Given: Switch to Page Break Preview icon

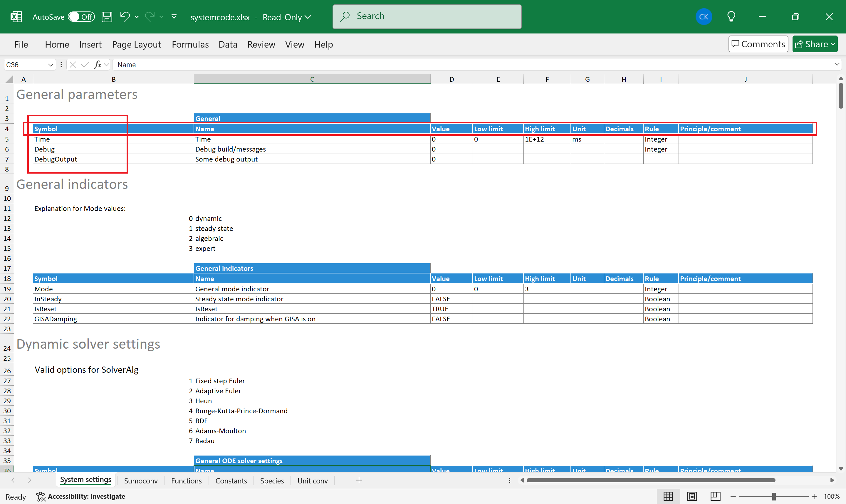Looking at the screenshot, I should [x=715, y=496].
